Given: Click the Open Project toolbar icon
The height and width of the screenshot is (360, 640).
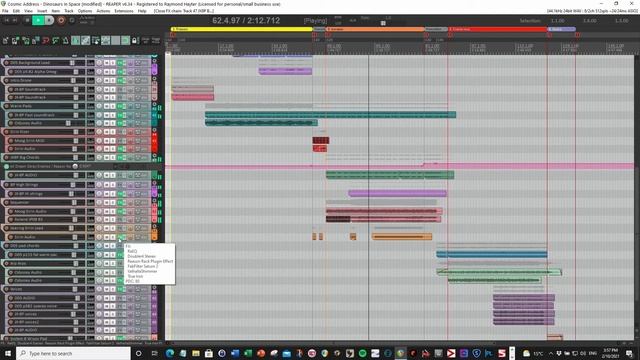Looking at the screenshot, I should pyautogui.click(x=15, y=40).
